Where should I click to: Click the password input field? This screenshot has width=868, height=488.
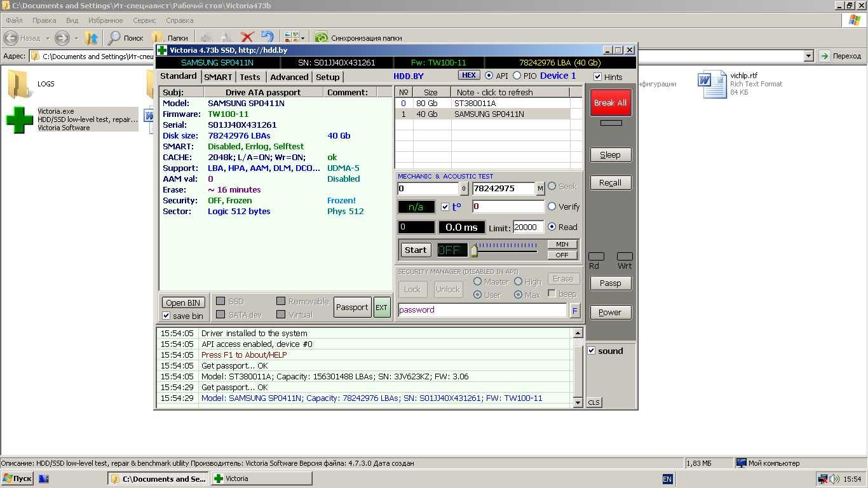coord(482,310)
